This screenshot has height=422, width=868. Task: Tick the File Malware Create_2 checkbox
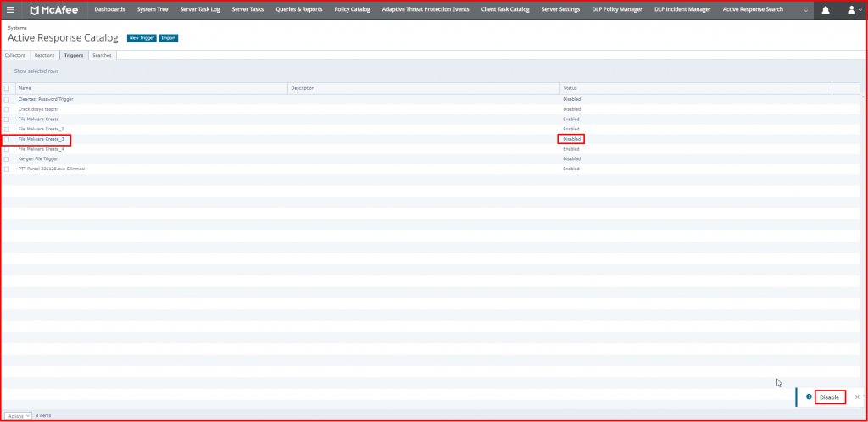[7, 130]
